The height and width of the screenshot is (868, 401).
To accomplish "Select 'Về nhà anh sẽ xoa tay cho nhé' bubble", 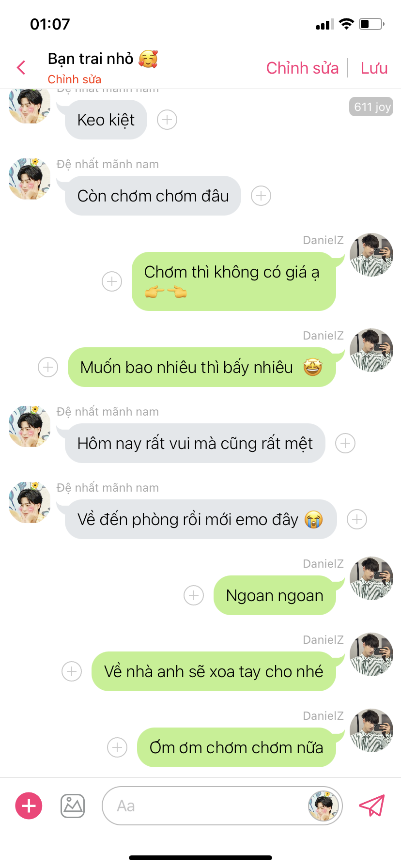I will click(214, 671).
